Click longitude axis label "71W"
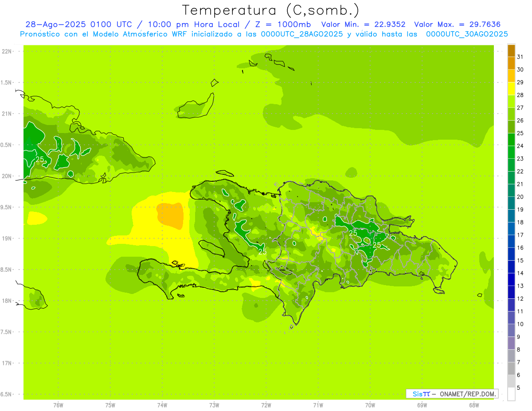 tap(318, 405)
